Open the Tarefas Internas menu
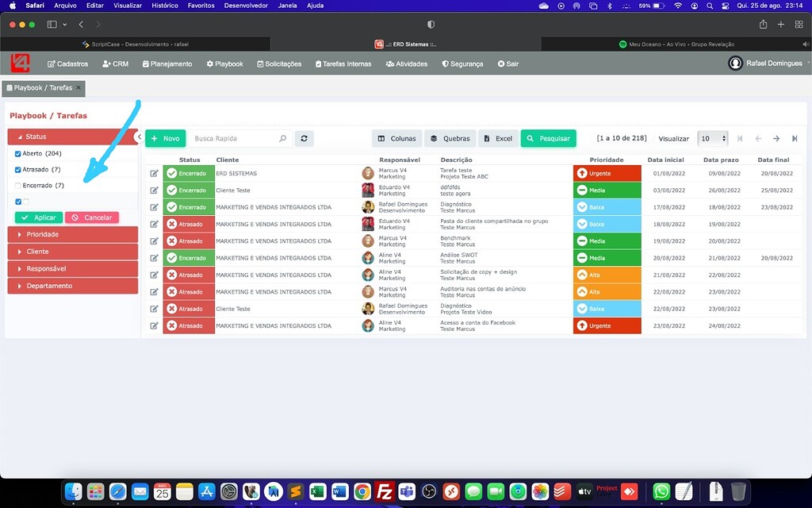Image resolution: width=812 pixels, height=508 pixels. tap(343, 63)
